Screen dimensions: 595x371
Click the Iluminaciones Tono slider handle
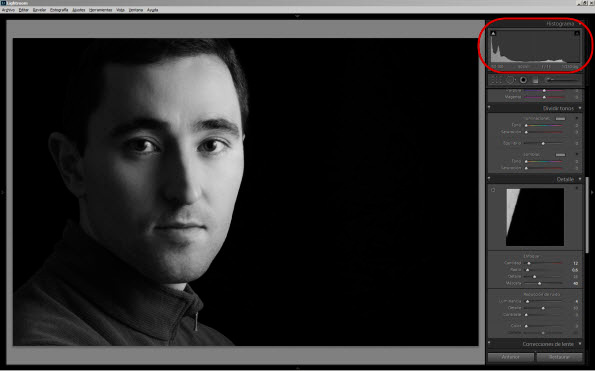(x=526, y=125)
